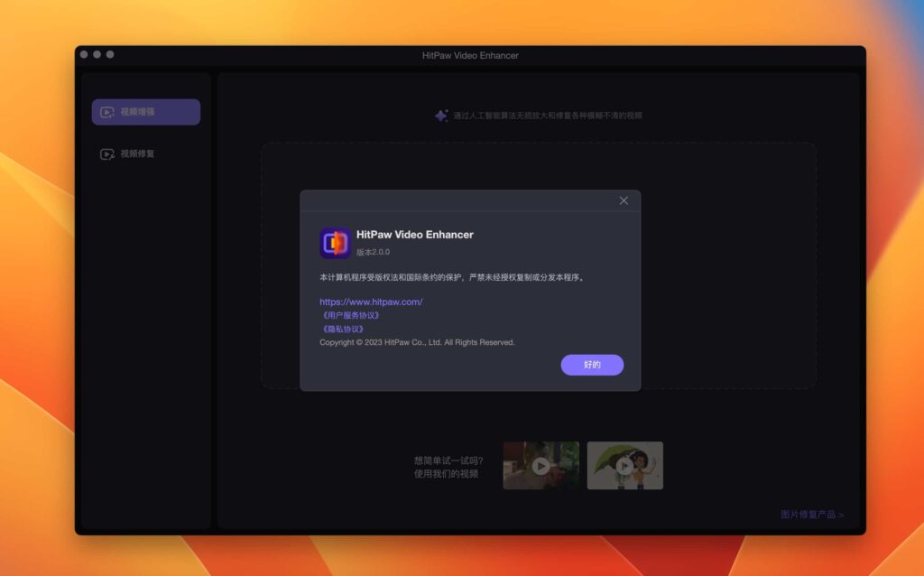The height and width of the screenshot is (576, 924).
Task: Dismiss the about dialog with the X
Action: [x=623, y=200]
